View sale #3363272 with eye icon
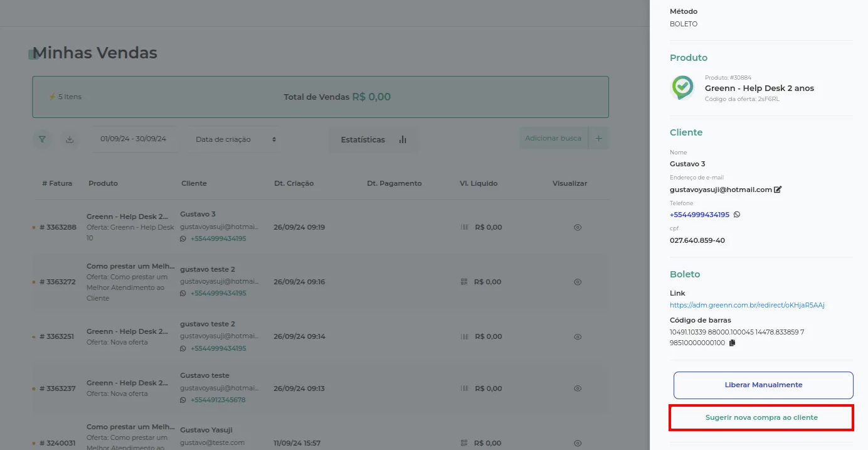The image size is (868, 450). [x=578, y=282]
